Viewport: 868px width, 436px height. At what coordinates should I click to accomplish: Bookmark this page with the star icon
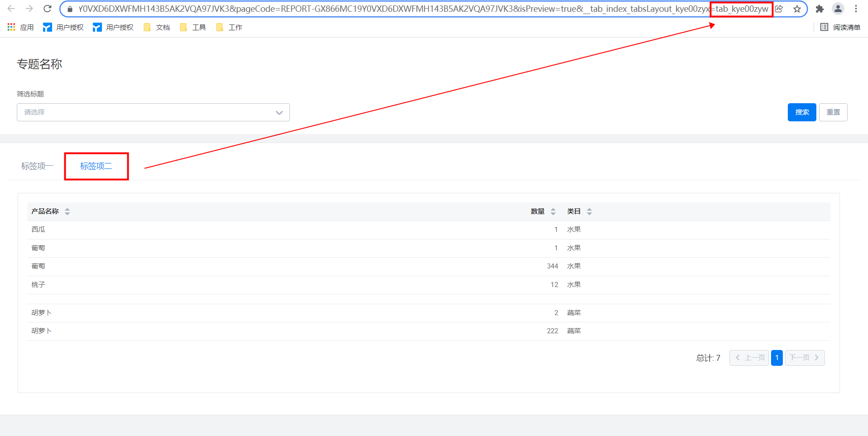pyautogui.click(x=797, y=9)
